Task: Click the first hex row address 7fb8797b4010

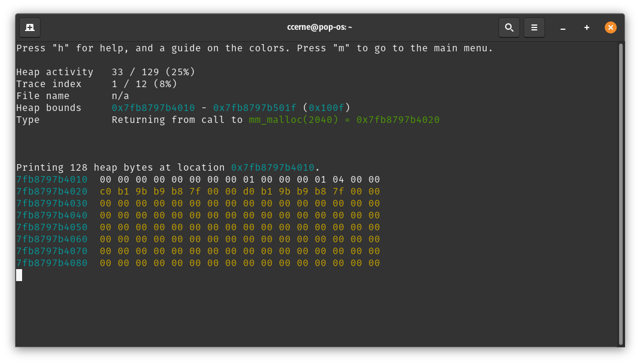Action: pyautogui.click(x=52, y=180)
